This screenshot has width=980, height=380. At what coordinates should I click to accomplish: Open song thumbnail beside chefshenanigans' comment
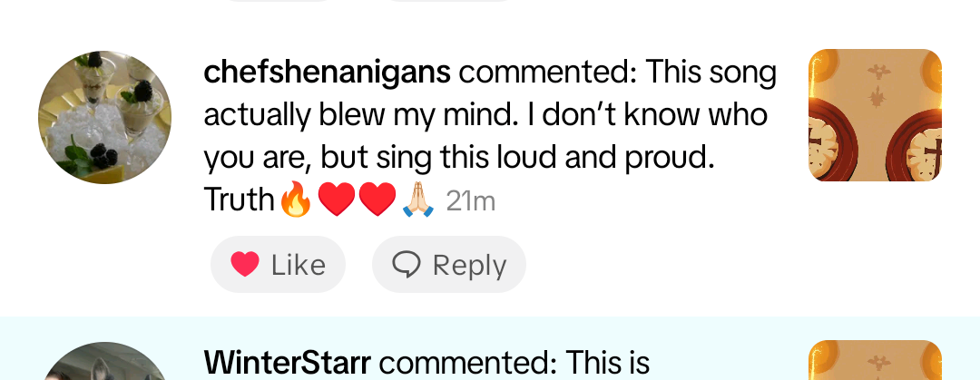click(875, 115)
